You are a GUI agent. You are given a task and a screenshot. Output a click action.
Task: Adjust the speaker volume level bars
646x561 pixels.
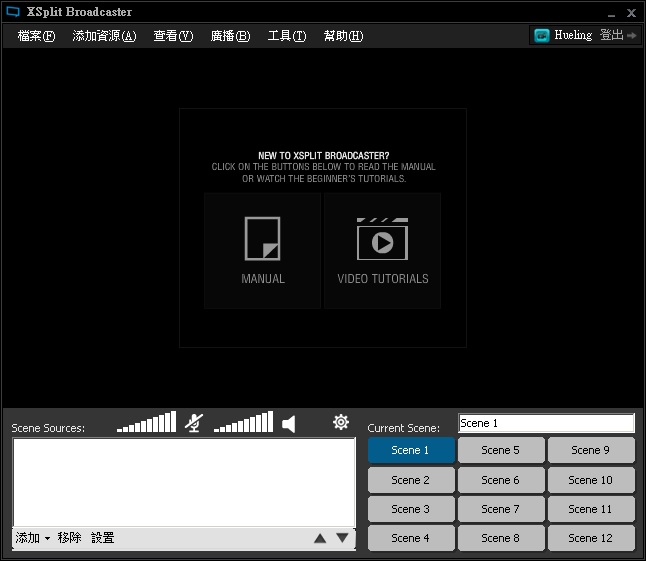[243, 422]
